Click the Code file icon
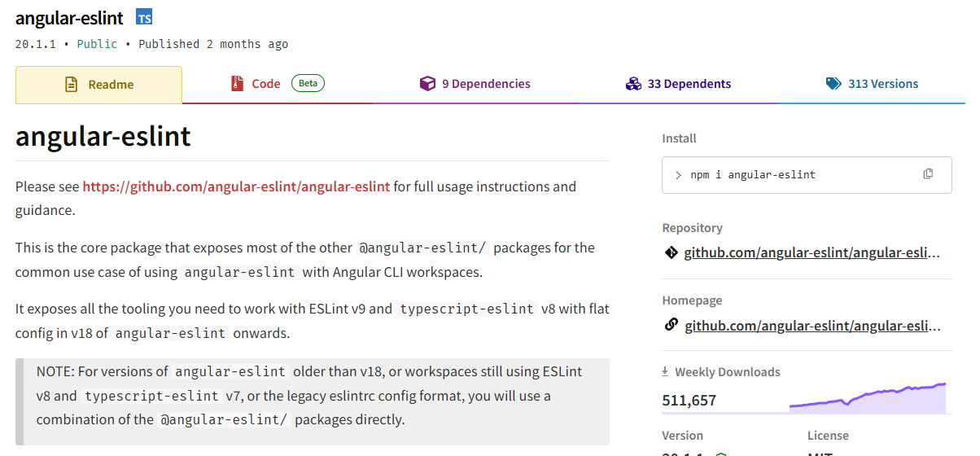Screen dimensions: 980x456 coord(237,83)
